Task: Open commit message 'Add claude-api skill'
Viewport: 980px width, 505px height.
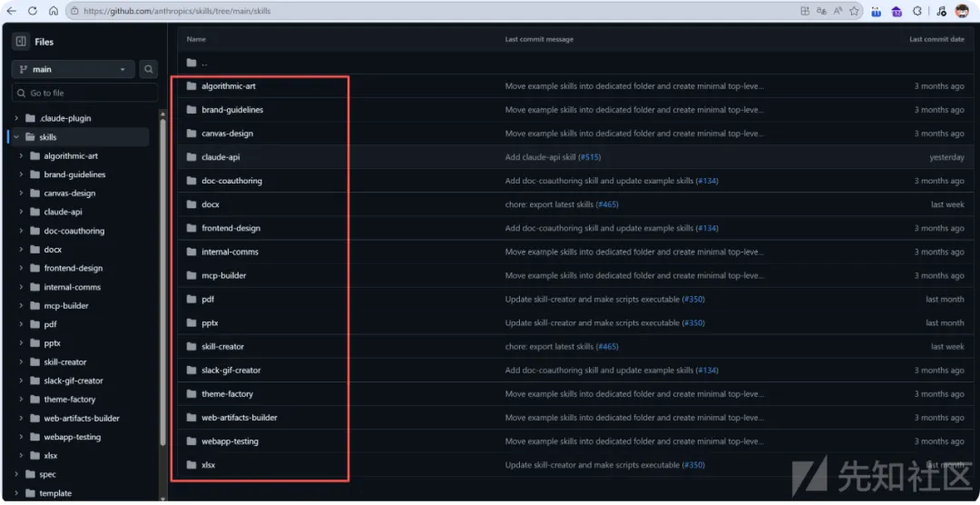Action: coord(540,157)
